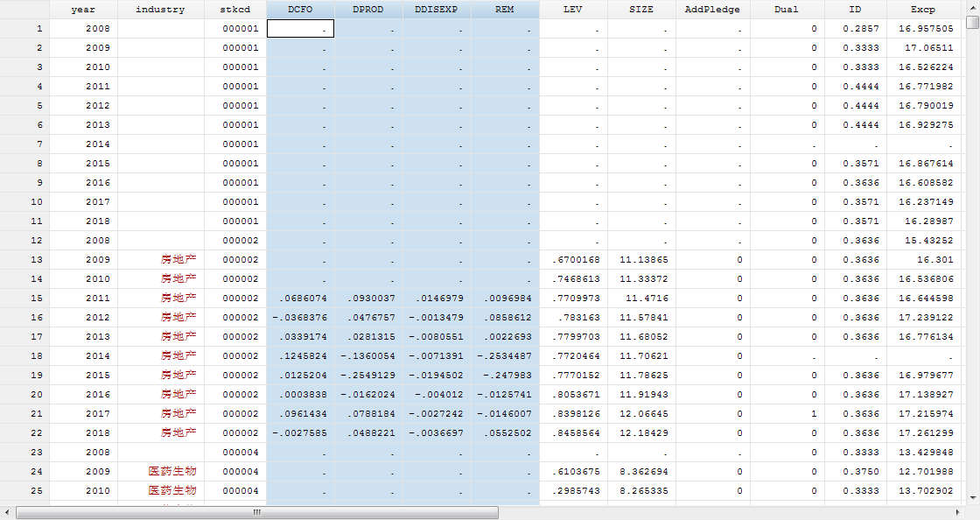
Task: Click LEV value .6700168
Action: (x=576, y=259)
